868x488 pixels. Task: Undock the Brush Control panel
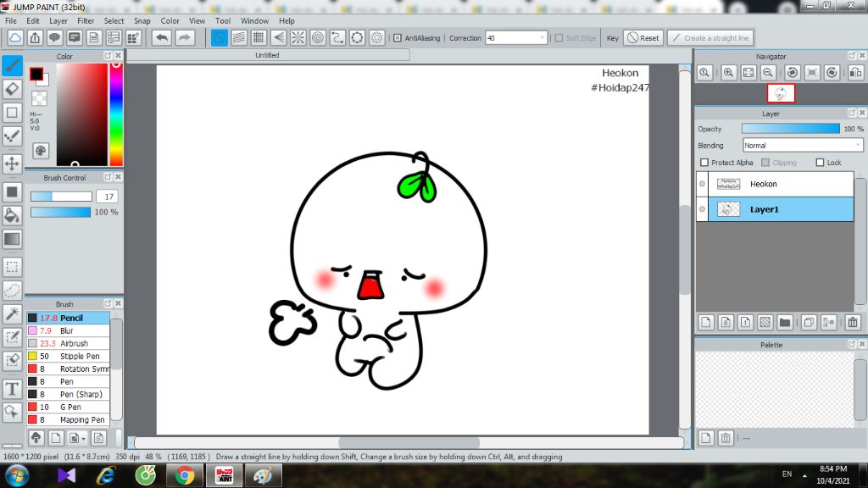pos(108,177)
